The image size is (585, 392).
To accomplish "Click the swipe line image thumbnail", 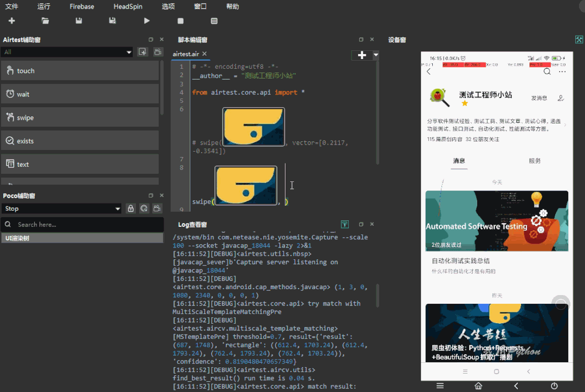I will pyautogui.click(x=246, y=185).
